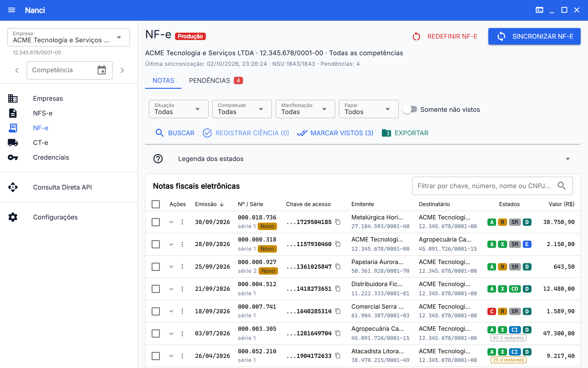Screen dimensions: 588x368
Task: Go to next competência arrow
Action: [x=122, y=70]
